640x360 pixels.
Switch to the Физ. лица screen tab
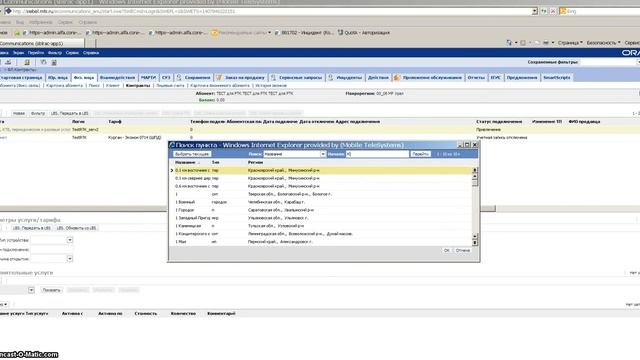pos(84,77)
